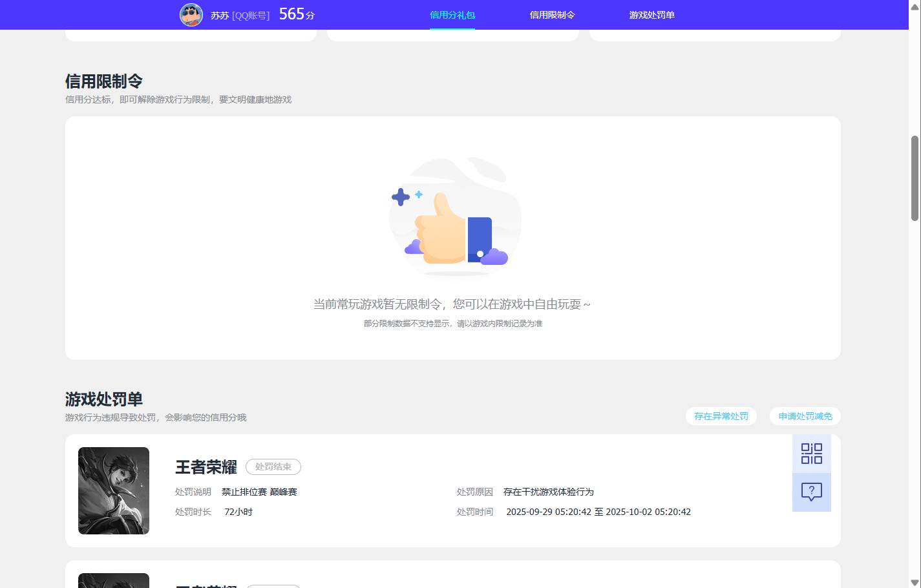Image resolution: width=921 pixels, height=588 pixels.
Task: Click the 苏苏 profile avatar
Action: [x=191, y=14]
